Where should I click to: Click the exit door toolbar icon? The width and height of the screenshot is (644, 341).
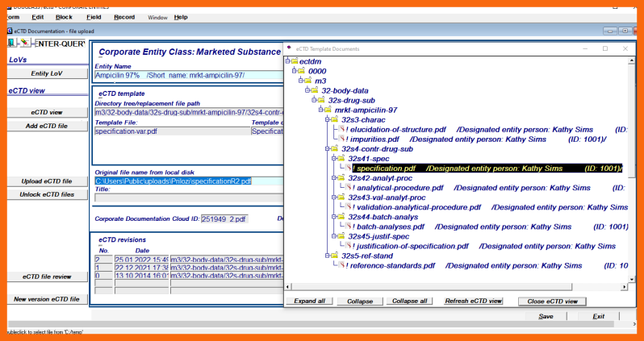11,43
